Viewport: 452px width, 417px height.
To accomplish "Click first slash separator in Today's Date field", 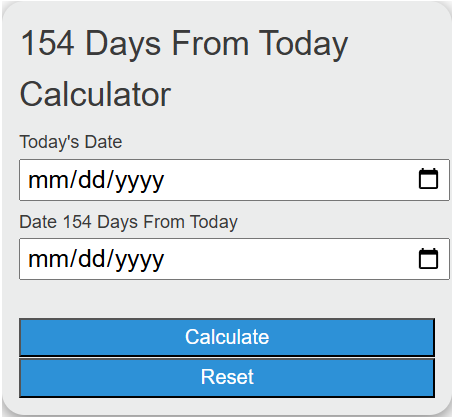I will point(74,180).
